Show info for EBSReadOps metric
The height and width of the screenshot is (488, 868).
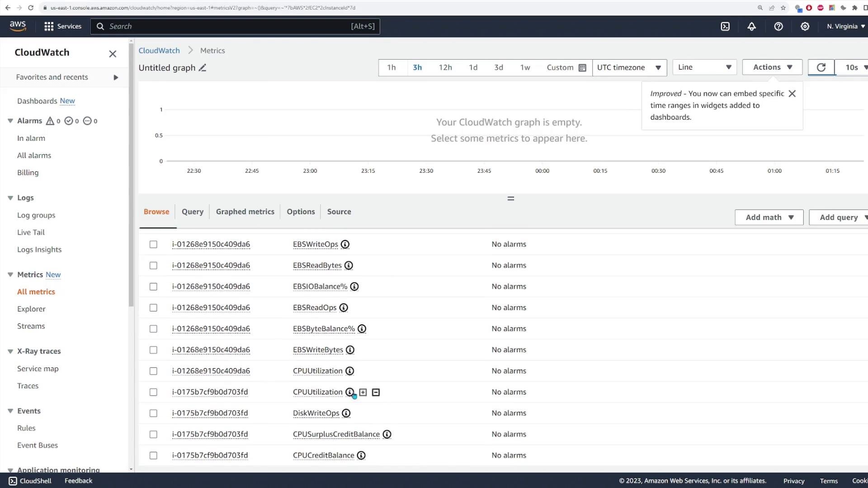[344, 308]
